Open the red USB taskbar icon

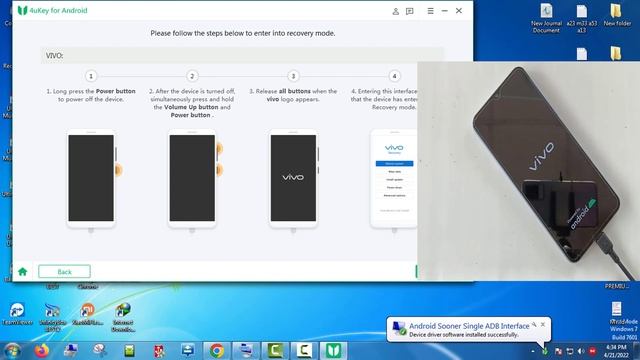coord(159,351)
